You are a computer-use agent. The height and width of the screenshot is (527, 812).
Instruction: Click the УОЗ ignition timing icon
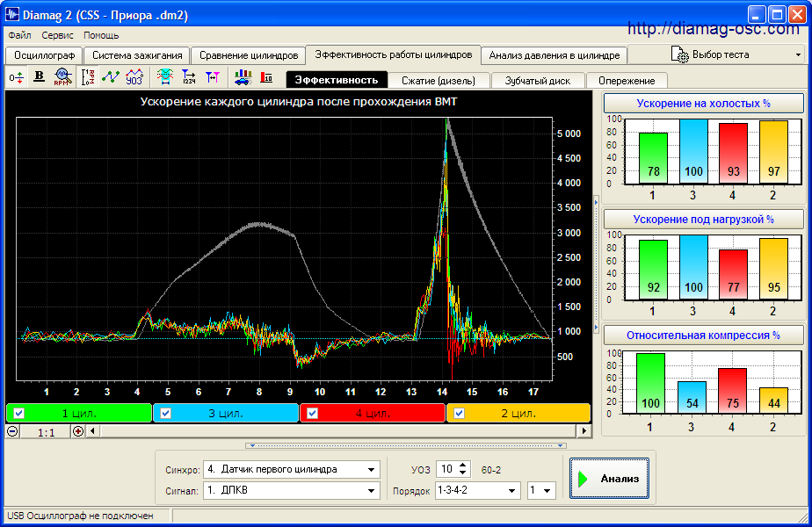tap(134, 77)
